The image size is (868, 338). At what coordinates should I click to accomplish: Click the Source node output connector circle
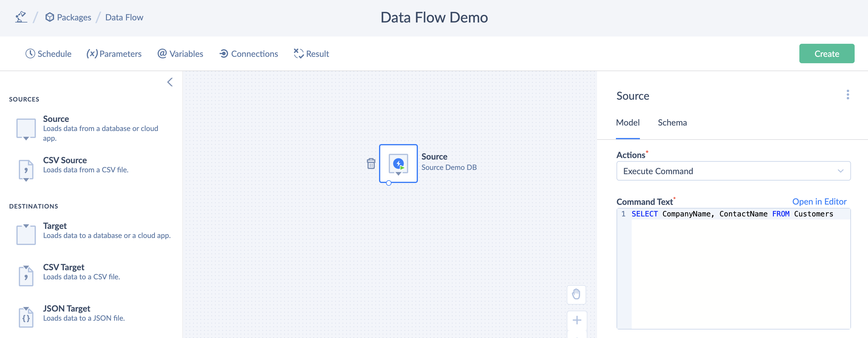click(388, 183)
